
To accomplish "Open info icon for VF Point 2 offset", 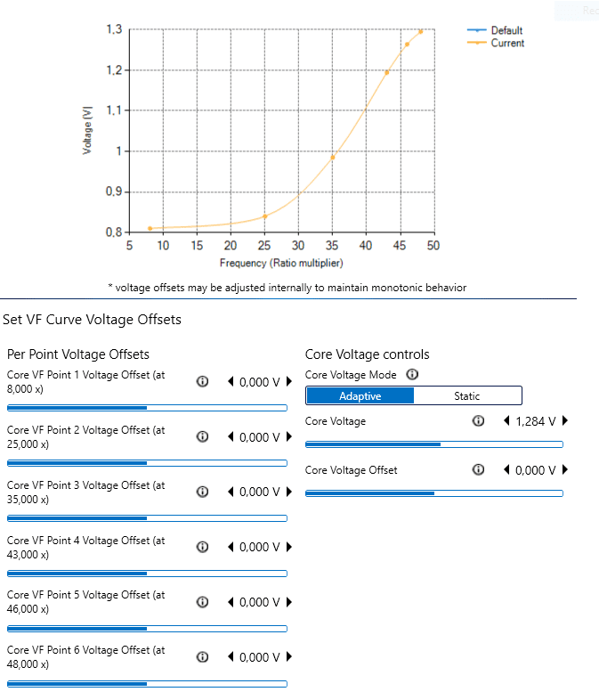I will point(203,436).
